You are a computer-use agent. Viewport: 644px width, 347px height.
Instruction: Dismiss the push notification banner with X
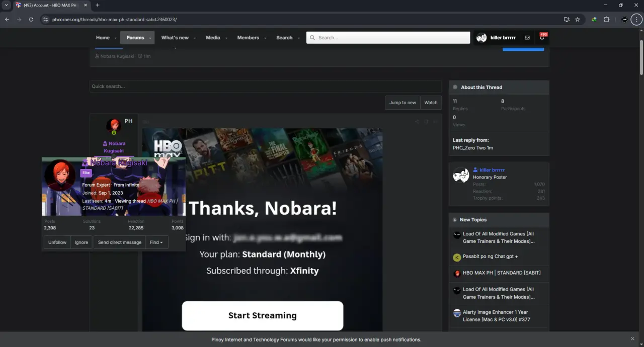point(632,339)
